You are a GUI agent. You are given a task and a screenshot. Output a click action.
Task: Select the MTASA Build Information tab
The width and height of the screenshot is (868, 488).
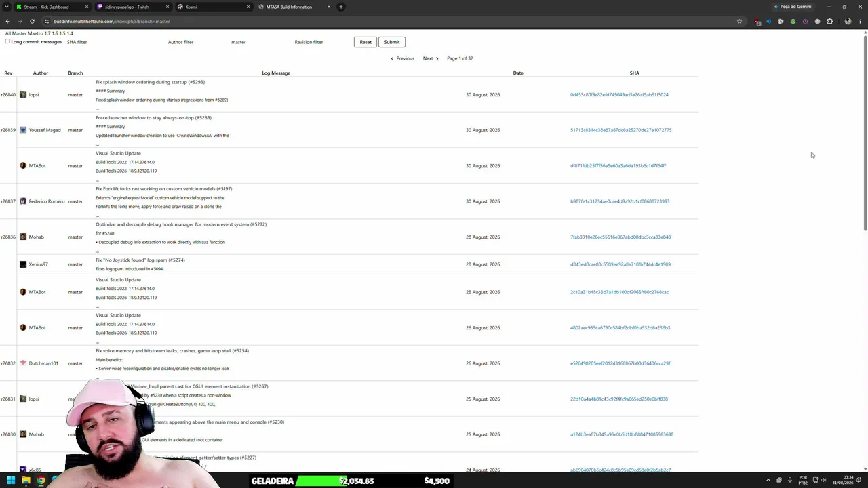(294, 7)
